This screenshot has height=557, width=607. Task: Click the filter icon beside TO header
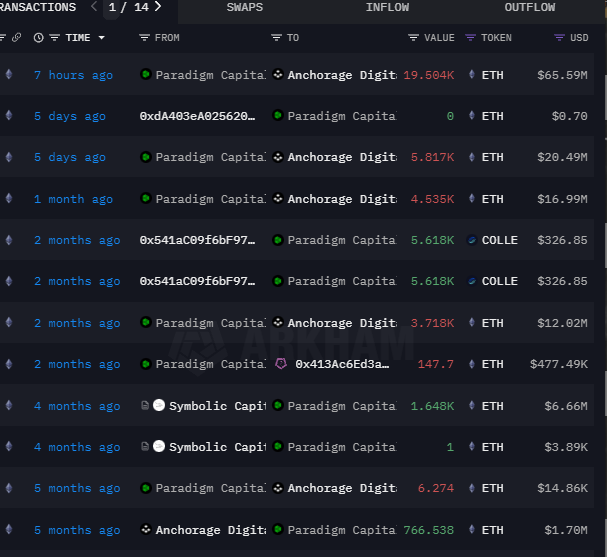(277, 38)
